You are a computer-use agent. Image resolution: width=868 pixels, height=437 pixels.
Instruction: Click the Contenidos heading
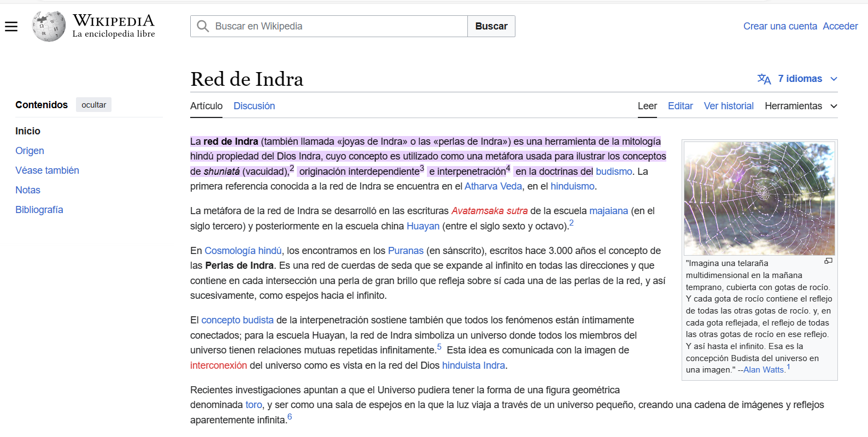(42, 105)
